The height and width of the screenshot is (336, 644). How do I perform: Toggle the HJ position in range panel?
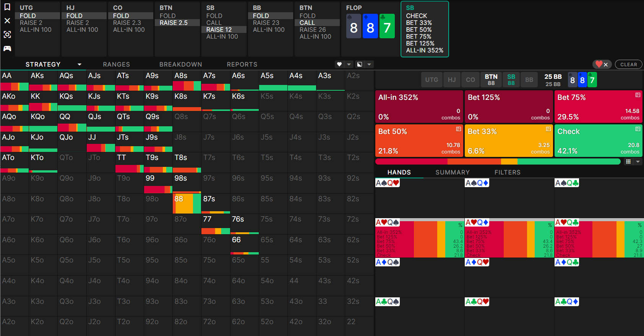coord(452,80)
